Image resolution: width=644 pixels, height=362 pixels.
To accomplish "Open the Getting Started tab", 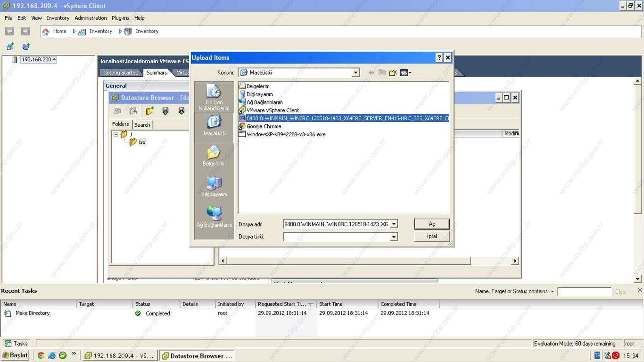I will (121, 73).
